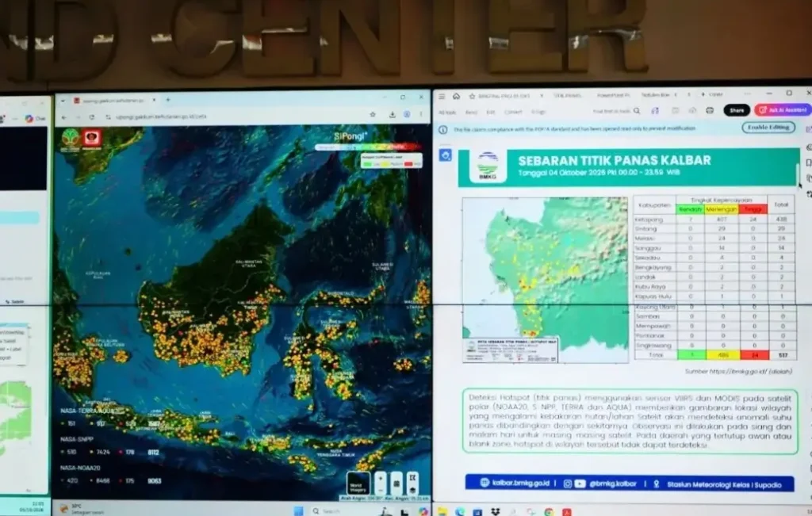Click the Ketapang row in the table
Image resolution: width=812 pixels, height=516 pixels.
[714, 220]
